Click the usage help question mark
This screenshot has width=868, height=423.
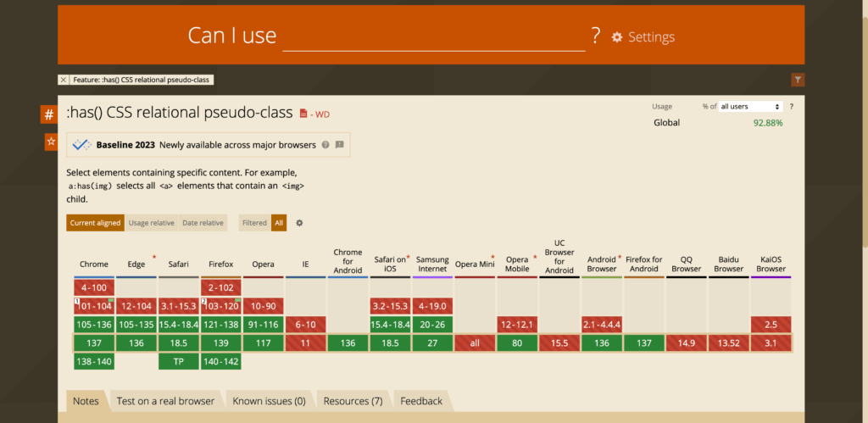click(x=792, y=106)
